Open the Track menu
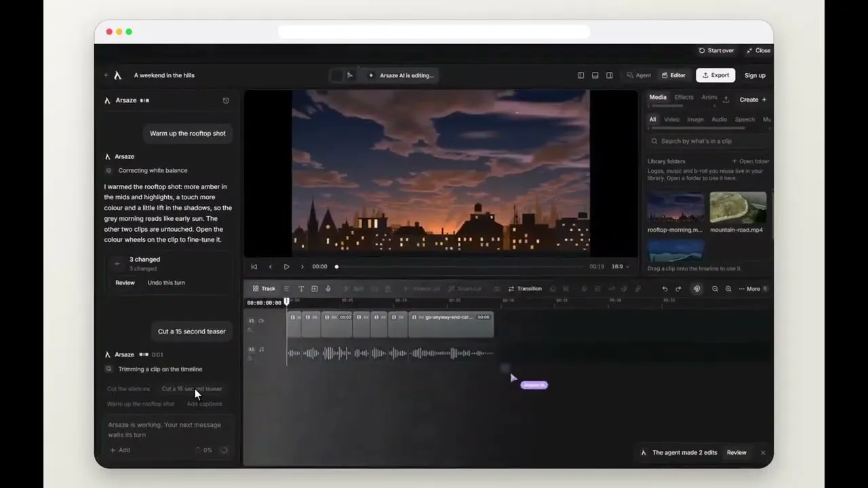Viewport: 868px width, 488px height. 264,289
